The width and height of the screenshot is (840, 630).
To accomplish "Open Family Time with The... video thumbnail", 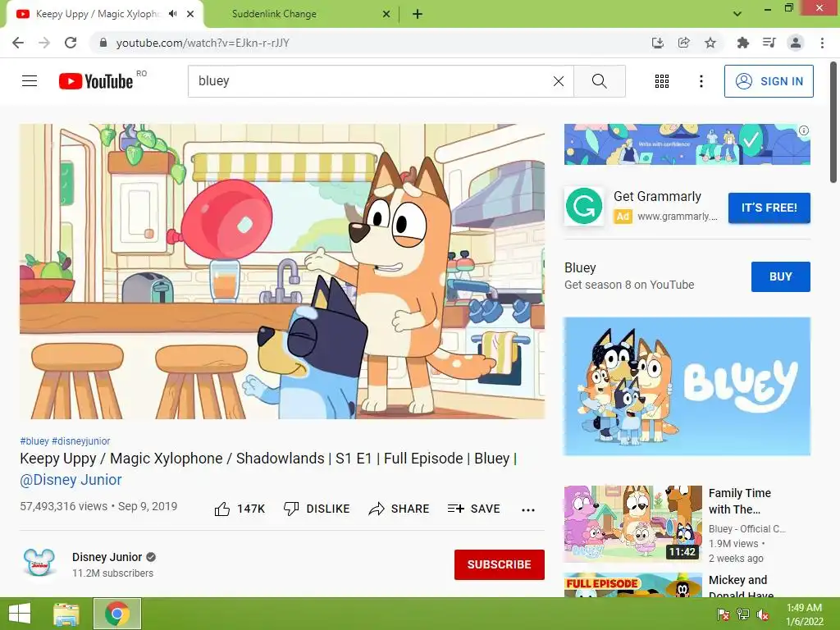I will pyautogui.click(x=632, y=524).
